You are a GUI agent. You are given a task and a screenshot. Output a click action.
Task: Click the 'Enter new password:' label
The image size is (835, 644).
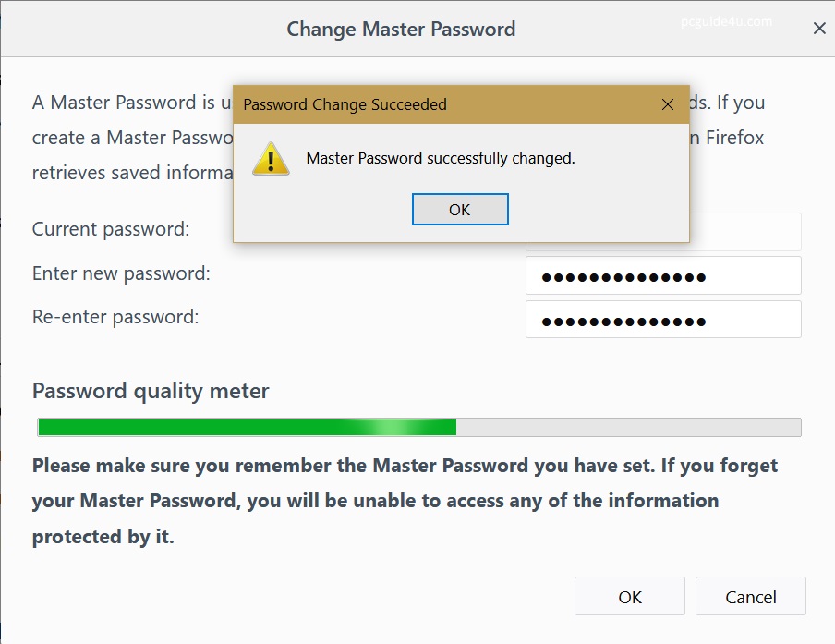121,273
